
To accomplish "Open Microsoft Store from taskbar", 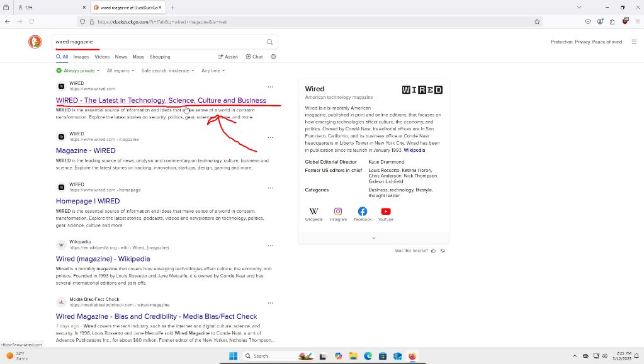I will (x=382, y=356).
